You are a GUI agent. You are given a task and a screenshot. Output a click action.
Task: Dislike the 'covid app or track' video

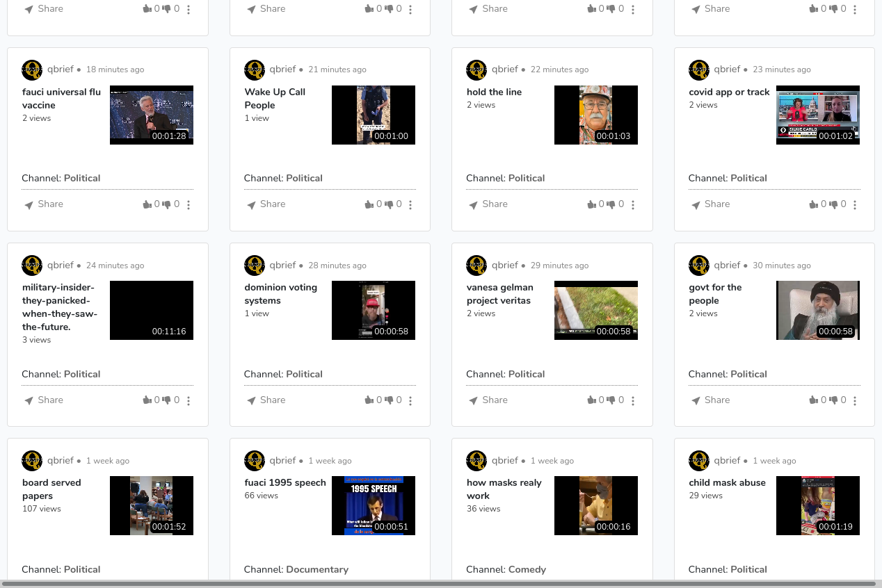(833, 204)
